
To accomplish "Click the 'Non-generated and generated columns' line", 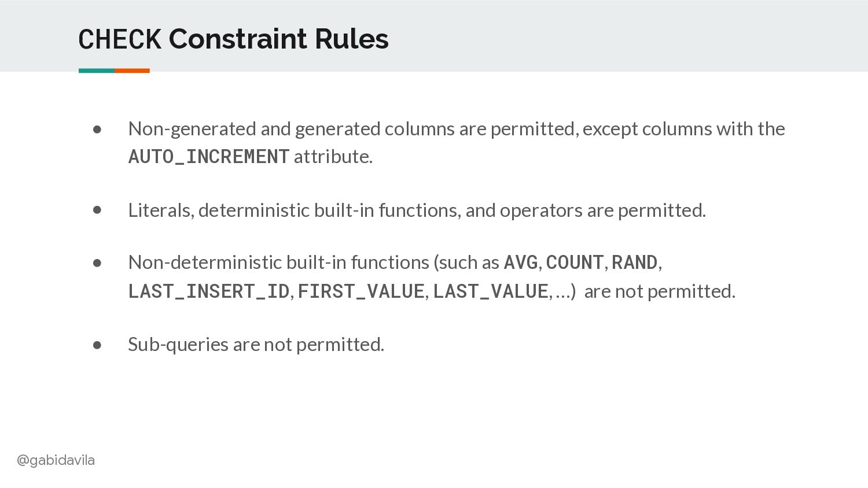I will tap(457, 142).
